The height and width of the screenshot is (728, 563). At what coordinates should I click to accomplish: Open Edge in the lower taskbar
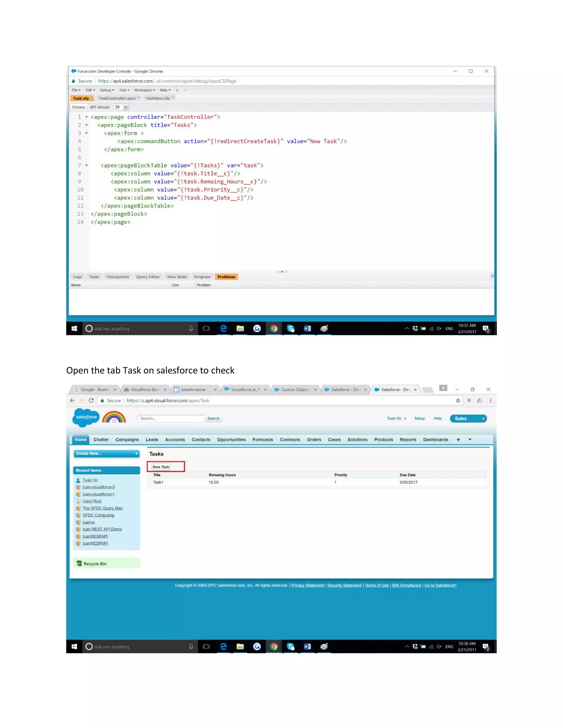click(223, 647)
